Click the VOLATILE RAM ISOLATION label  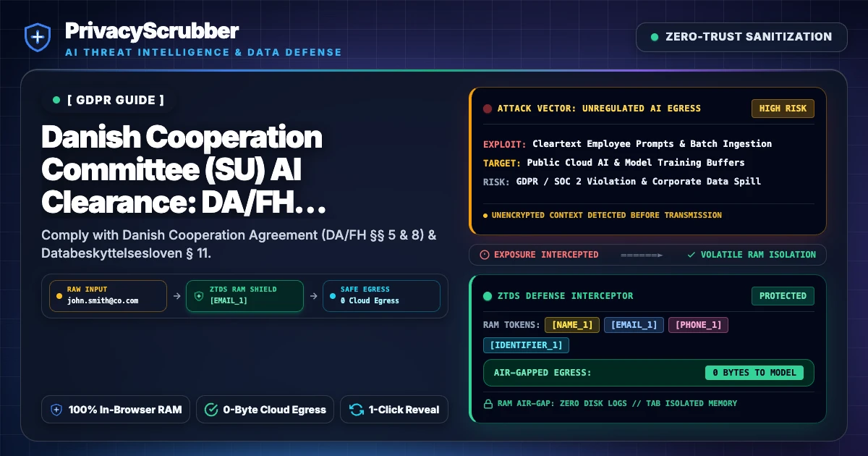[758, 255]
